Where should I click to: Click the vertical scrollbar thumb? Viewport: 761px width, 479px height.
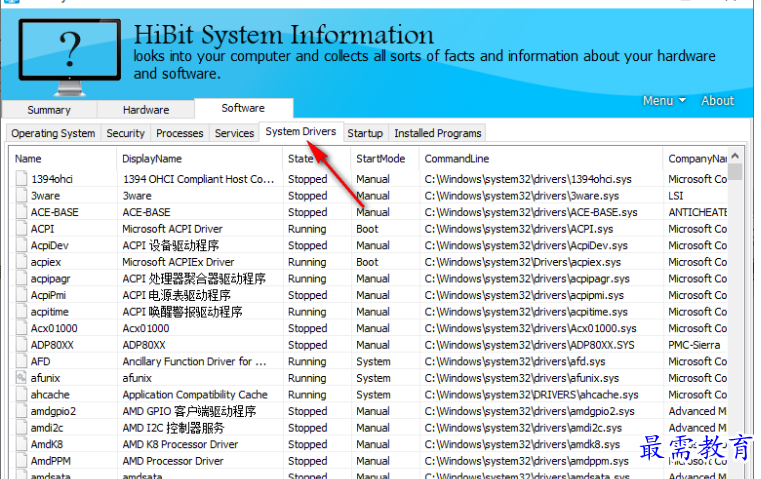[x=735, y=172]
